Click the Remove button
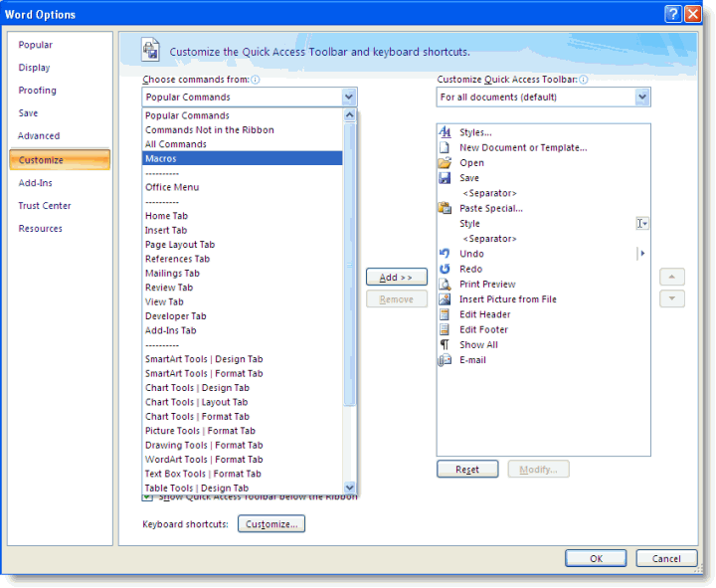This screenshot has height=588, width=716. tap(397, 299)
